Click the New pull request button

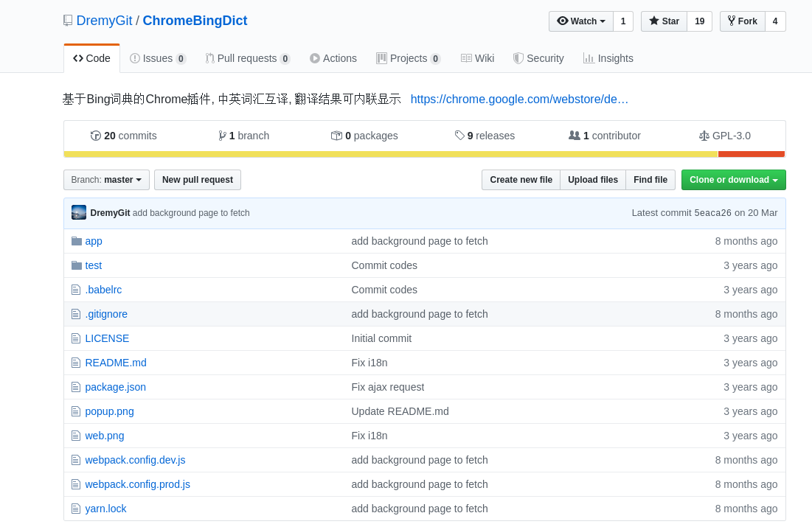(198, 180)
